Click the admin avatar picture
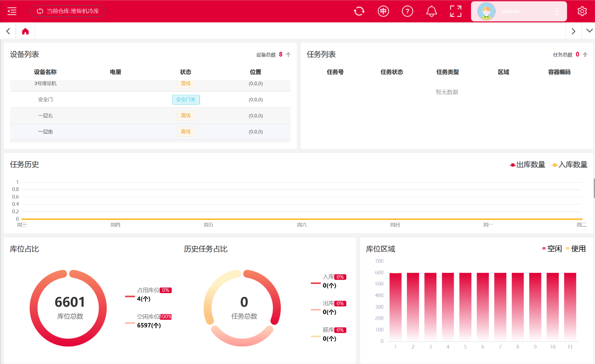 (486, 11)
